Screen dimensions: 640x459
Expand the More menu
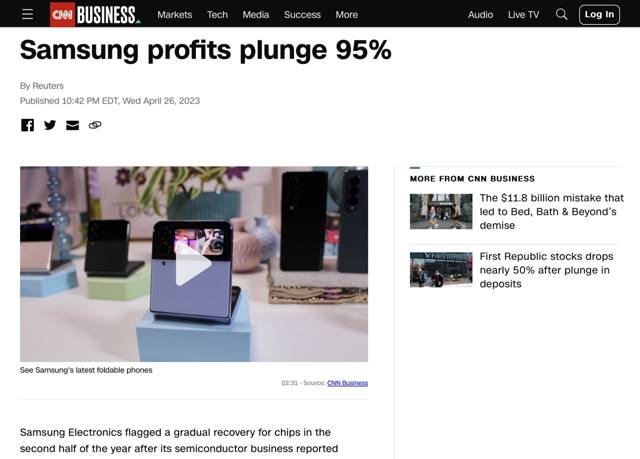pos(347,15)
